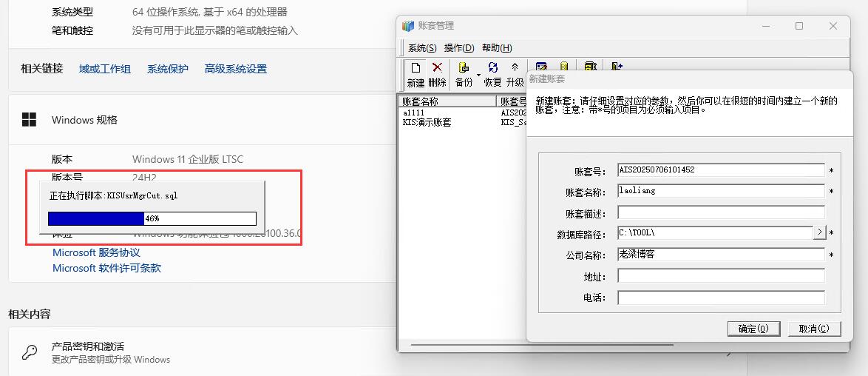Open the Microsoft 软件许可条款 link

click(x=107, y=268)
